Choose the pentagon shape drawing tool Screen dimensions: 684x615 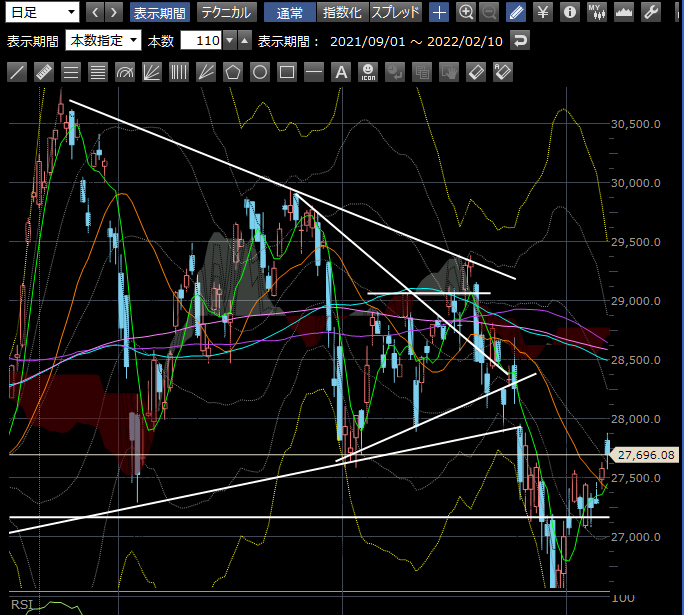[233, 72]
